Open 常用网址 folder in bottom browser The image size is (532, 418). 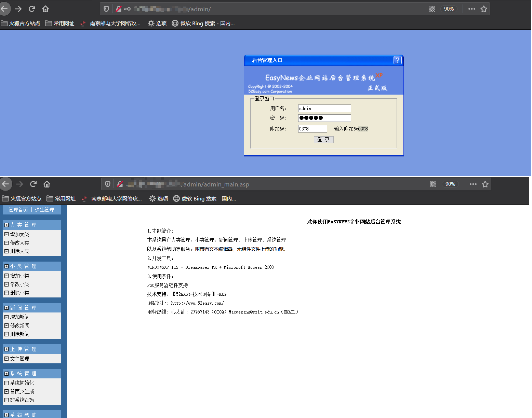pos(61,198)
